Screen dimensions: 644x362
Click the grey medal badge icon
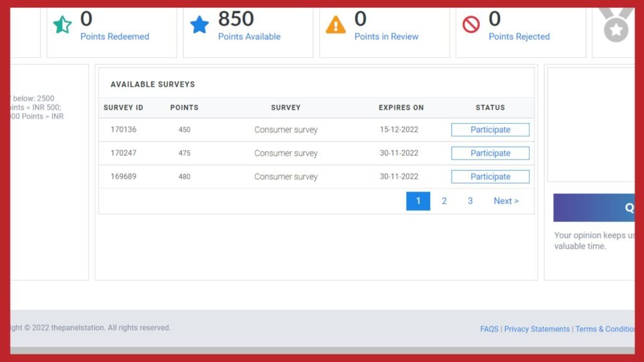[x=616, y=25]
